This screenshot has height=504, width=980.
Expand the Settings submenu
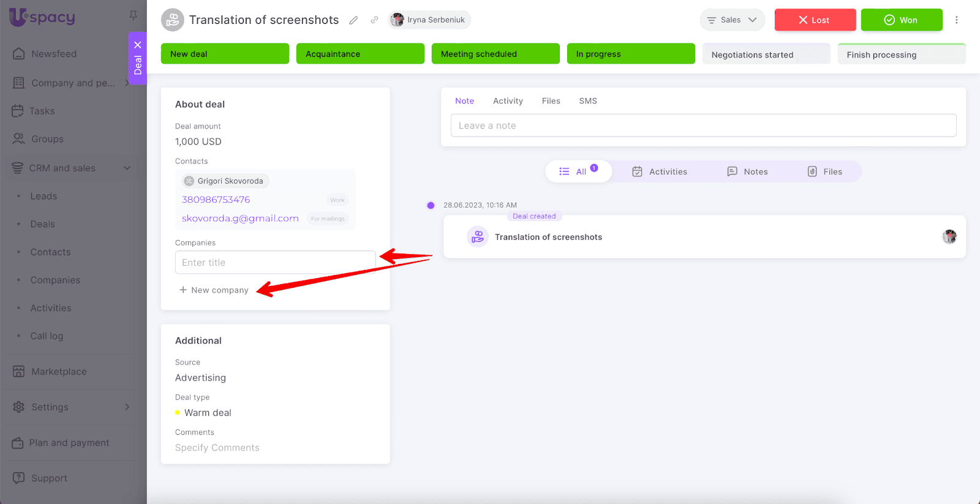[127, 407]
